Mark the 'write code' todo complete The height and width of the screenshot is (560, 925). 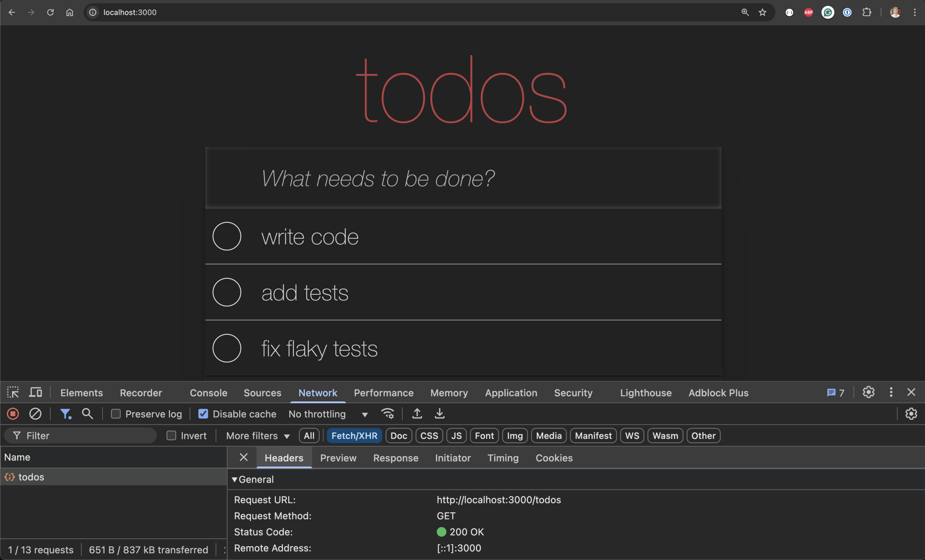(227, 236)
